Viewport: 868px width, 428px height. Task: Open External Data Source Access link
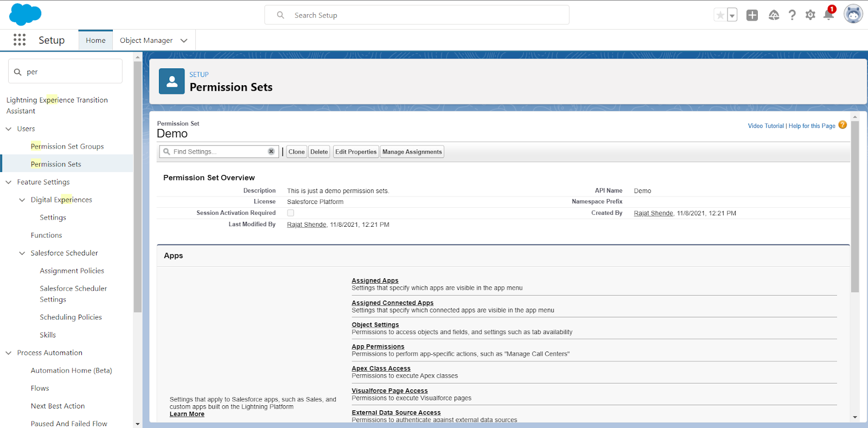[x=396, y=412]
